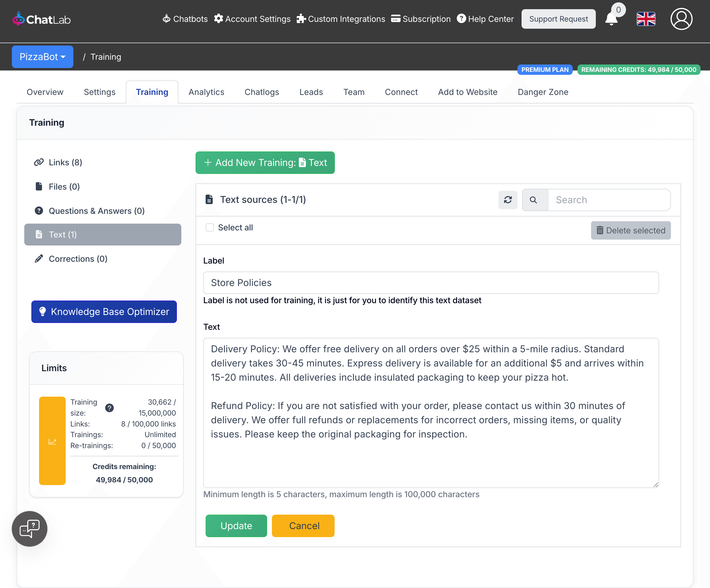The height and width of the screenshot is (588, 710).
Task: Expand the PizzaBot chatbot dropdown
Action: tap(42, 57)
